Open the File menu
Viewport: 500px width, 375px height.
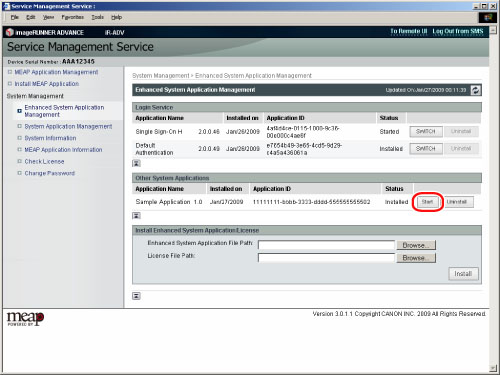tap(15, 17)
